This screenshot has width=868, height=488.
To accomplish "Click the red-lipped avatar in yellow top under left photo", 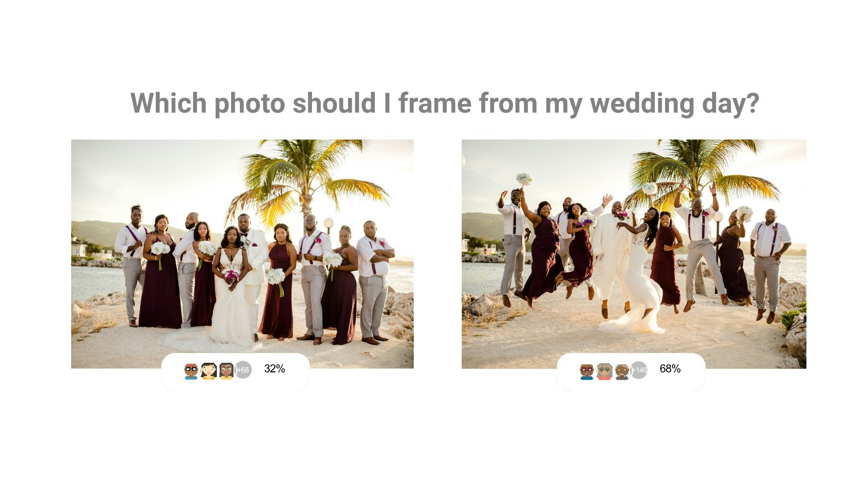I will (226, 371).
